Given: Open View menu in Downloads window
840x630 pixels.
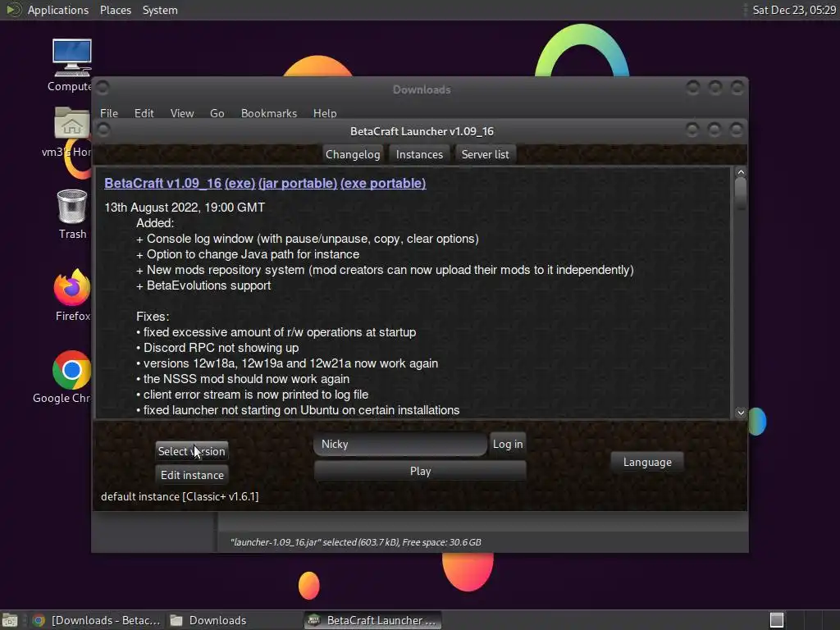Looking at the screenshot, I should pos(182,113).
